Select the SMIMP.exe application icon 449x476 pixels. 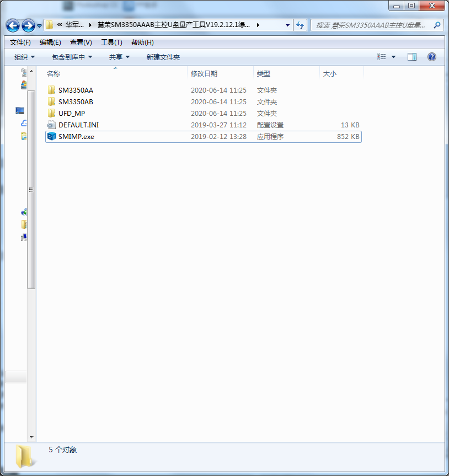(52, 136)
